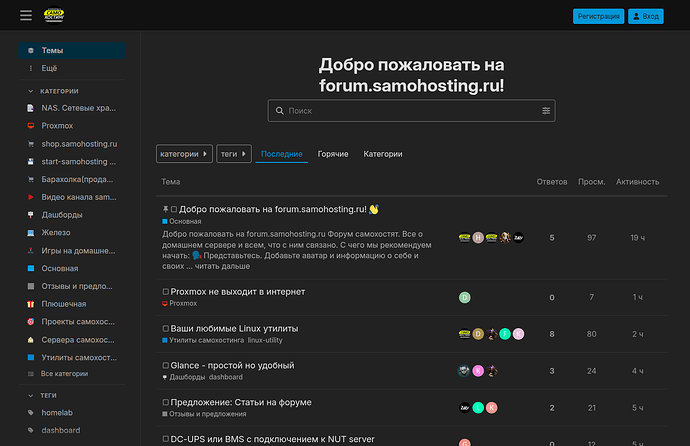Open topic Ваши любимые Linux утилиты
Viewport: 690px width, 446px height.
pos(234,329)
